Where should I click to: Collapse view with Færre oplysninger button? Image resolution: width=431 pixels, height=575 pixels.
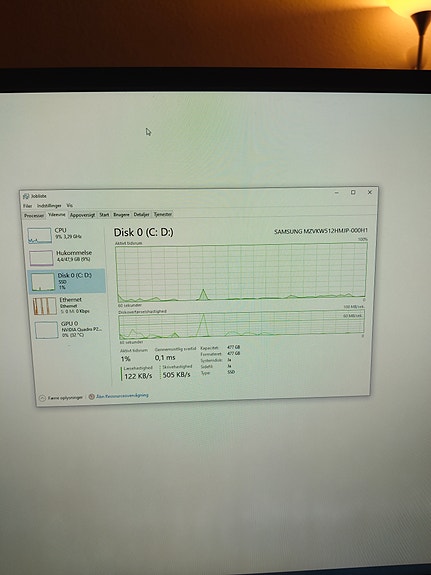pyautogui.click(x=61, y=398)
